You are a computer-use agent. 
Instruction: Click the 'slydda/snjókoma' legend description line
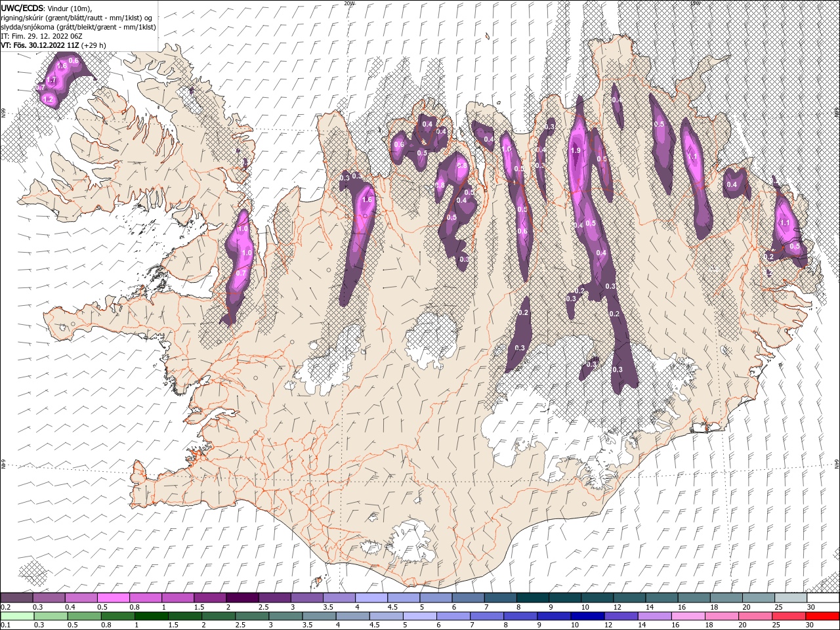pos(79,27)
